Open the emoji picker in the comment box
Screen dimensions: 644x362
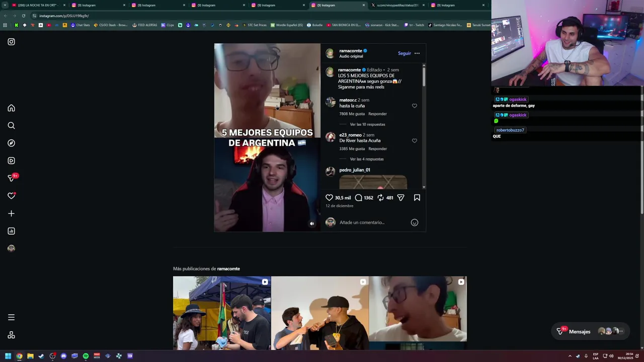tap(415, 222)
